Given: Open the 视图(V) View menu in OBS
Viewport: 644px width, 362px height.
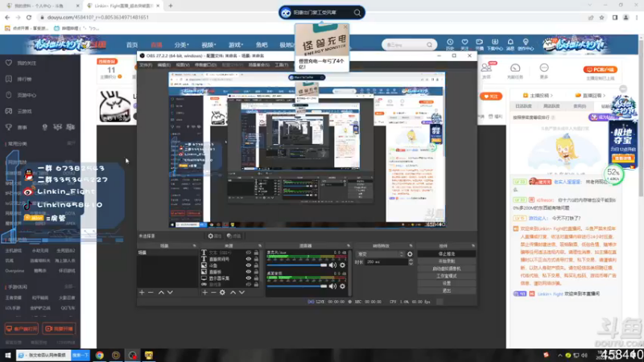Looking at the screenshot, I should pyautogui.click(x=183, y=65).
